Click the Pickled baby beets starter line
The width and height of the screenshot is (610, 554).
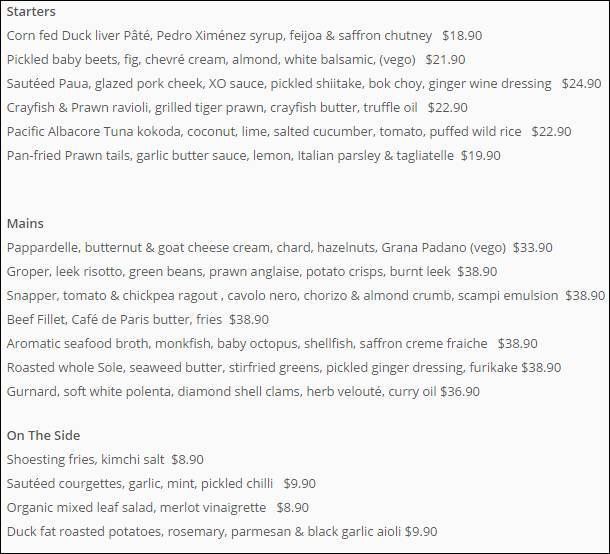click(236, 60)
